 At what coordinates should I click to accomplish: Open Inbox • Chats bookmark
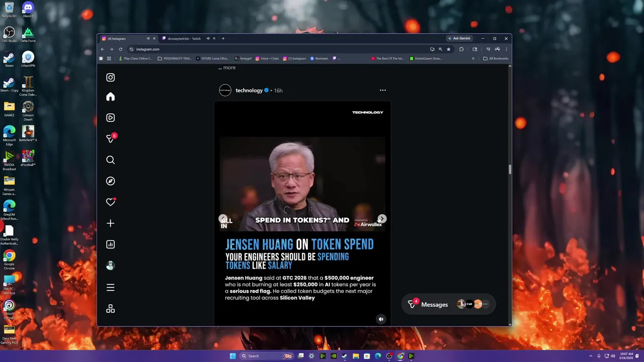pyautogui.click(x=267, y=58)
